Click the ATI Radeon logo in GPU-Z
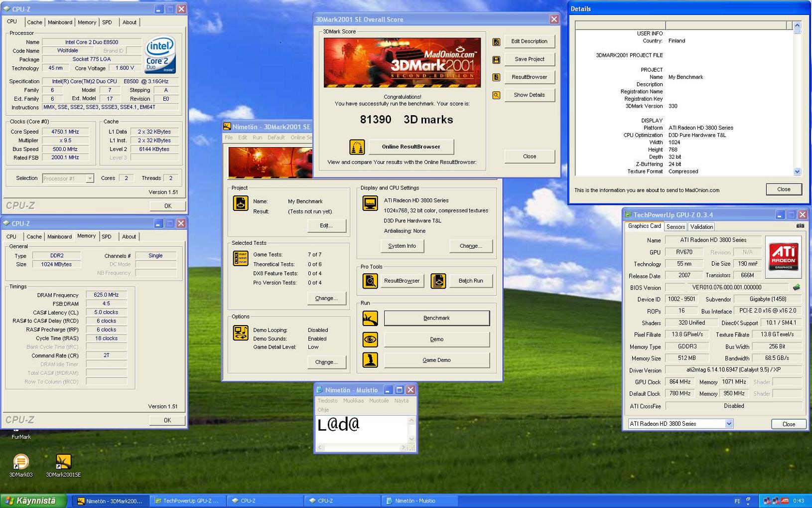 (x=783, y=257)
